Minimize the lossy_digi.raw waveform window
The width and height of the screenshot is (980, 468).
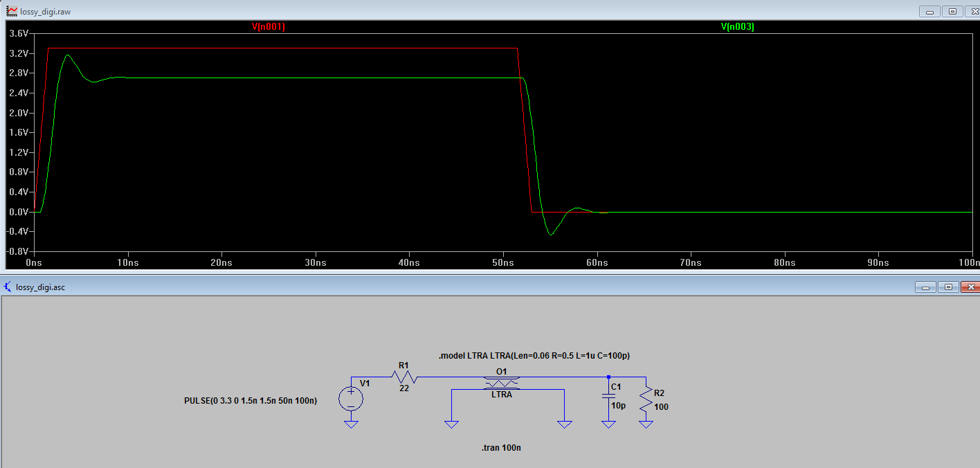point(928,11)
